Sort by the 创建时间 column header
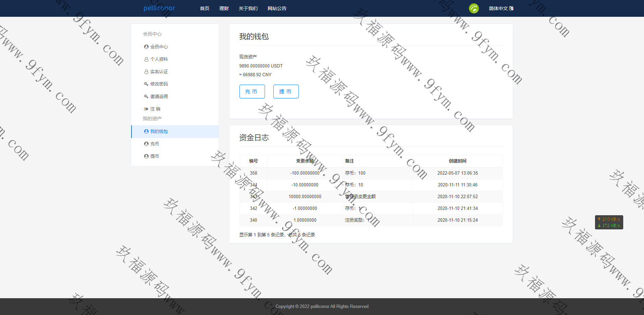 click(458, 161)
